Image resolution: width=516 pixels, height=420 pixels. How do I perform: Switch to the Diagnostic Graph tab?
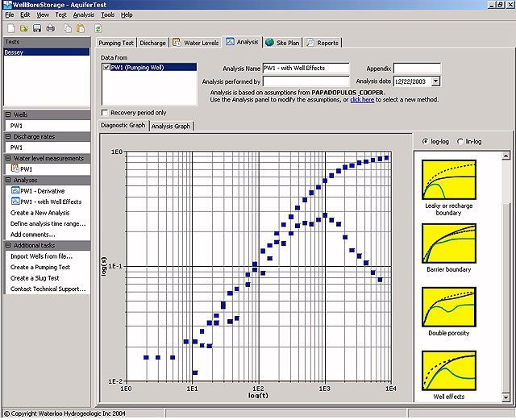click(x=123, y=126)
